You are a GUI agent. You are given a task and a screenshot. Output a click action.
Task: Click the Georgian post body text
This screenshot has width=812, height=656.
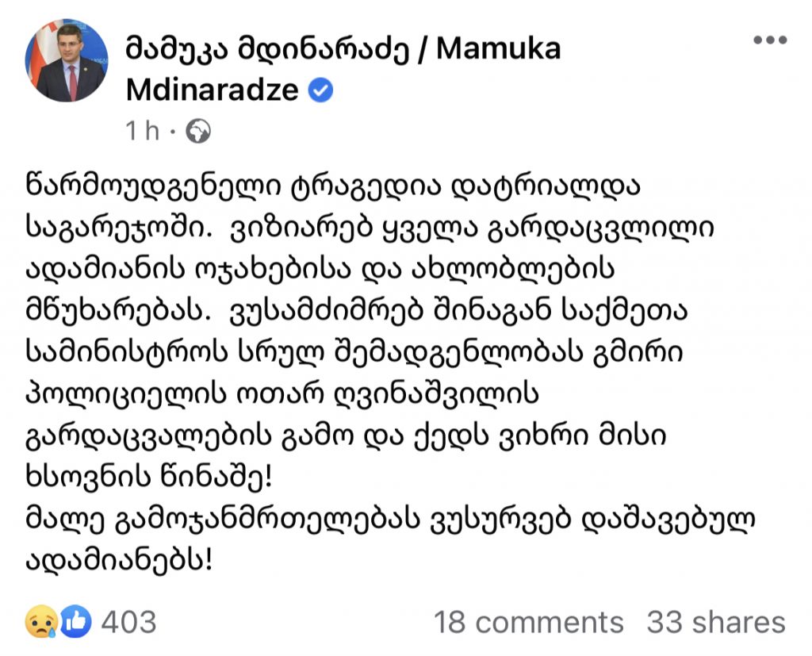(391, 374)
